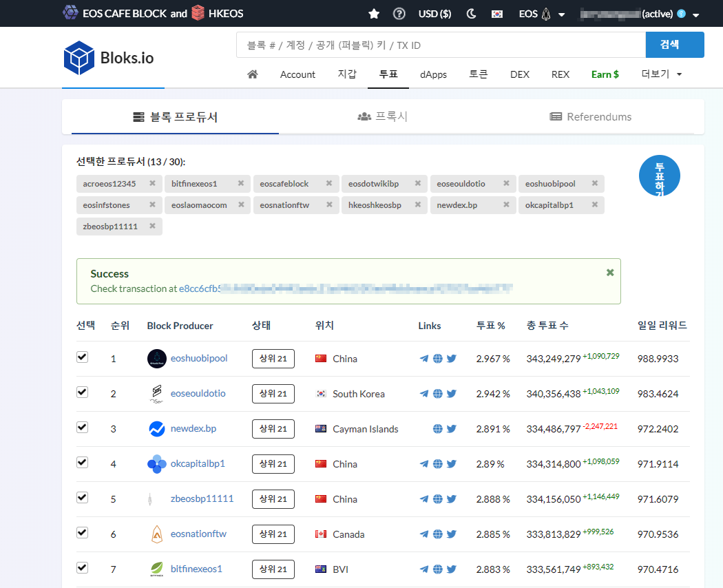Click the HKEOS sponsor link

(x=218, y=13)
